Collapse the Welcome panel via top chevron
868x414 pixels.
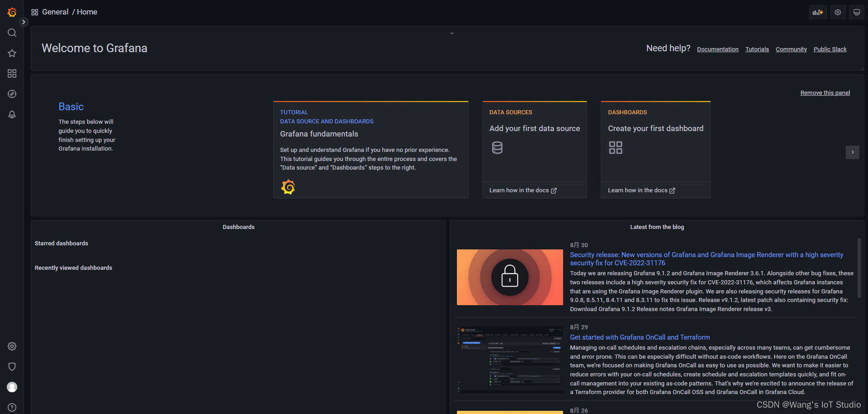(451, 33)
